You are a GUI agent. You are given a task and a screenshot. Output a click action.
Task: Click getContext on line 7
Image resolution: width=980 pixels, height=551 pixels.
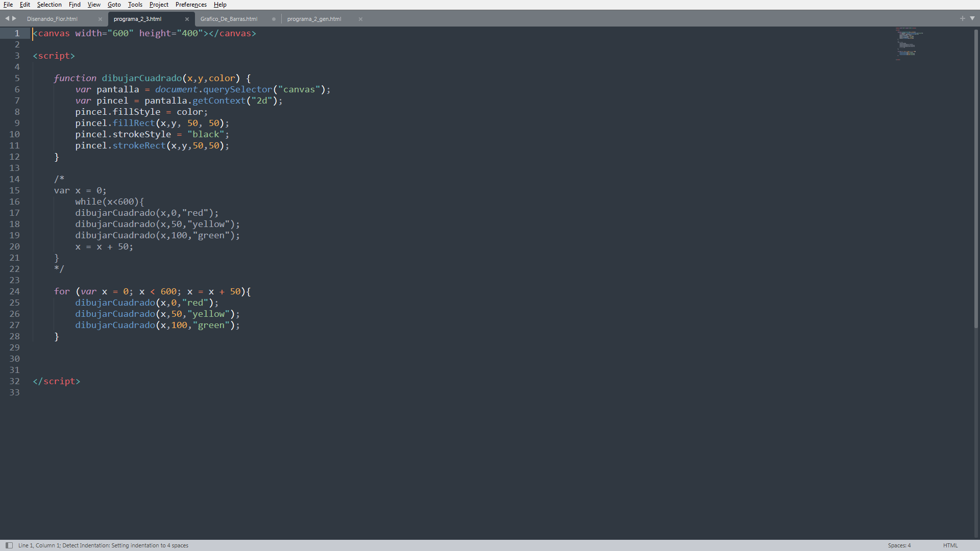(219, 101)
